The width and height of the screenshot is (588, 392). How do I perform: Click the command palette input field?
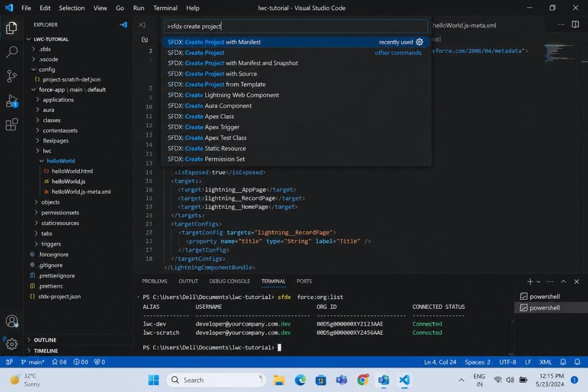click(x=296, y=26)
